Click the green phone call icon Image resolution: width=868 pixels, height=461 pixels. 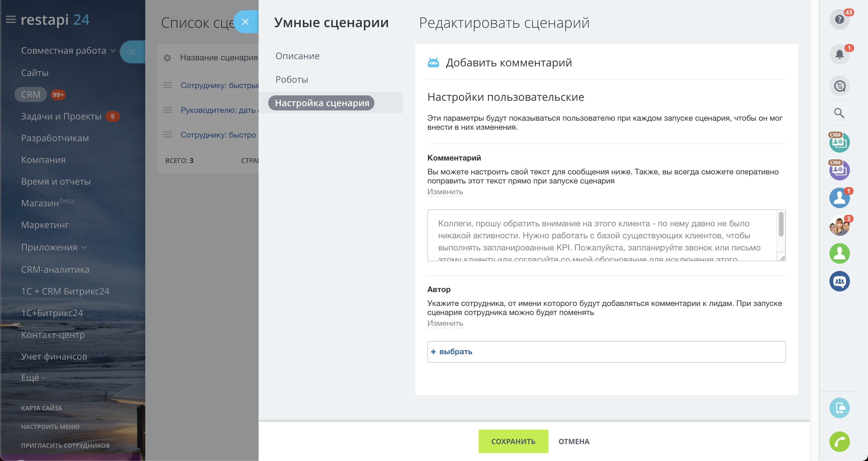[x=839, y=441]
